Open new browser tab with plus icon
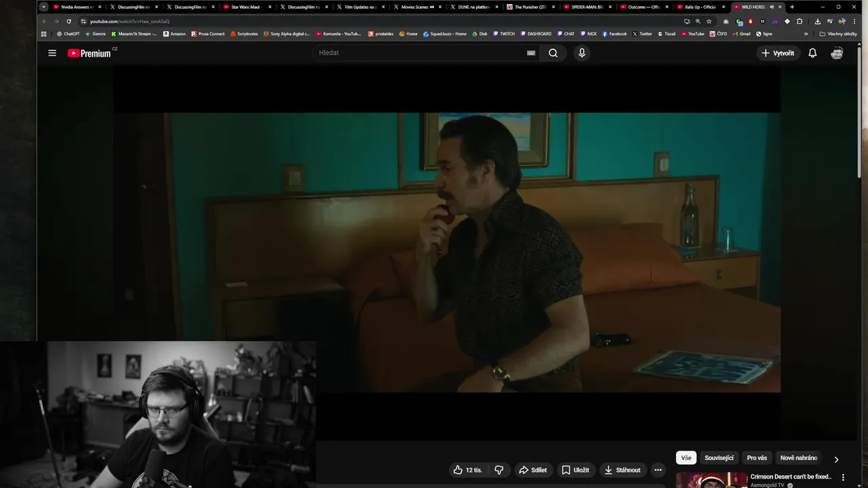 pyautogui.click(x=792, y=7)
